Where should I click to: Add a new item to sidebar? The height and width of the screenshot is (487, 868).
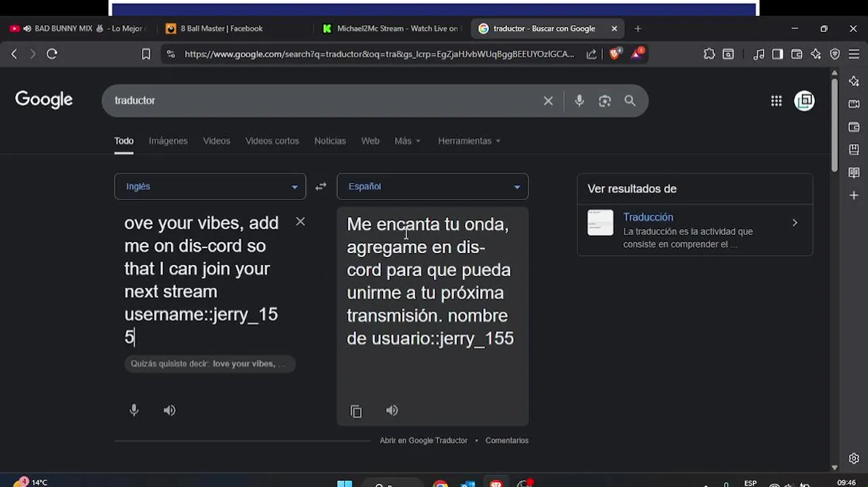point(854,195)
